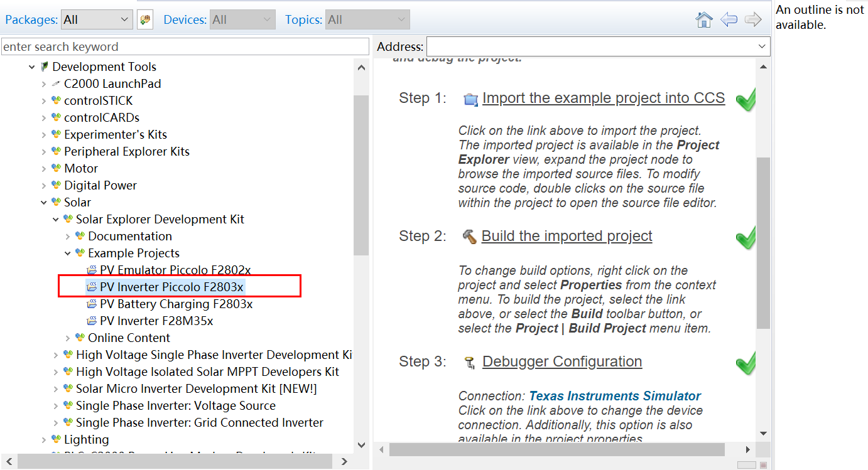This screenshot has height=470, width=868.
Task: Expand the Online Content node
Action: [x=68, y=338]
